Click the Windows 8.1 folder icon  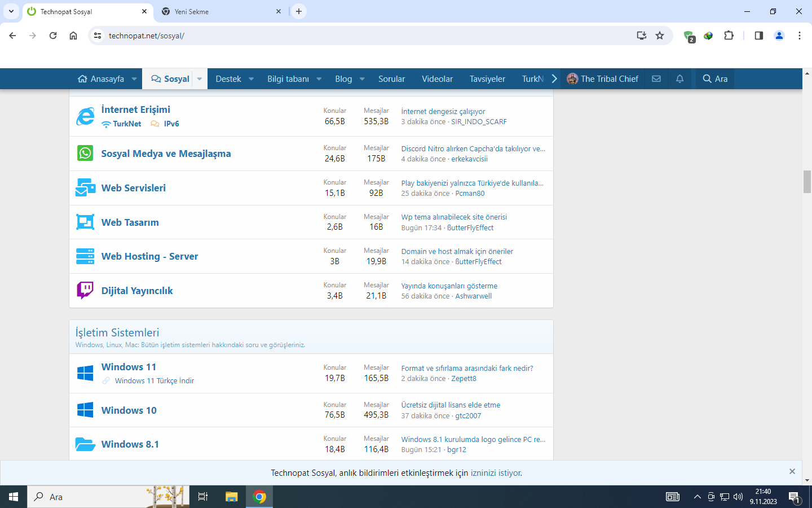[x=85, y=444]
